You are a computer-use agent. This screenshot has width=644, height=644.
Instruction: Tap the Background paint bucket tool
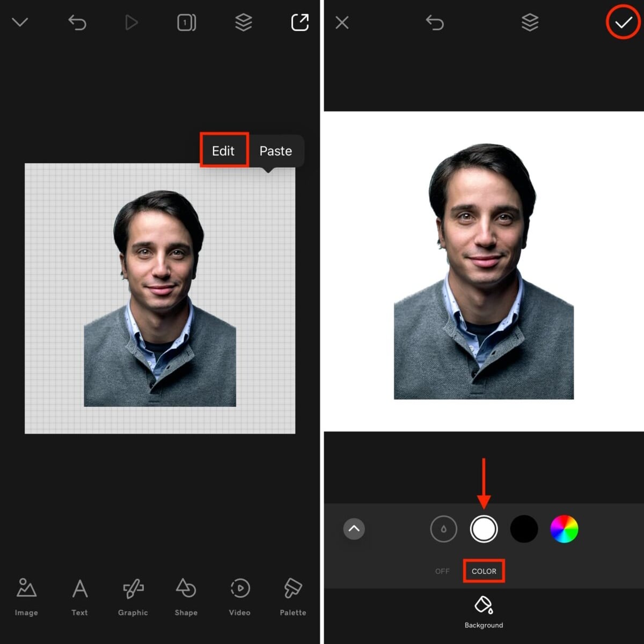click(484, 612)
